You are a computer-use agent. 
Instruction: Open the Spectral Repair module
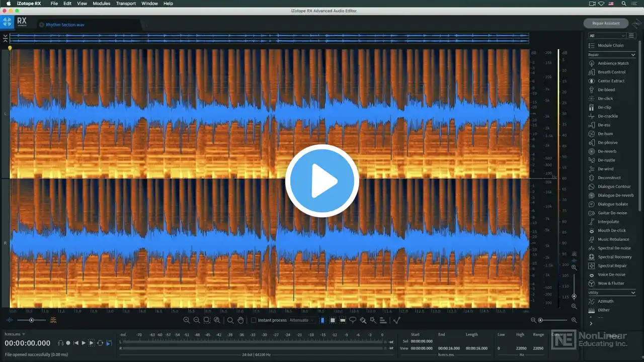click(x=612, y=265)
